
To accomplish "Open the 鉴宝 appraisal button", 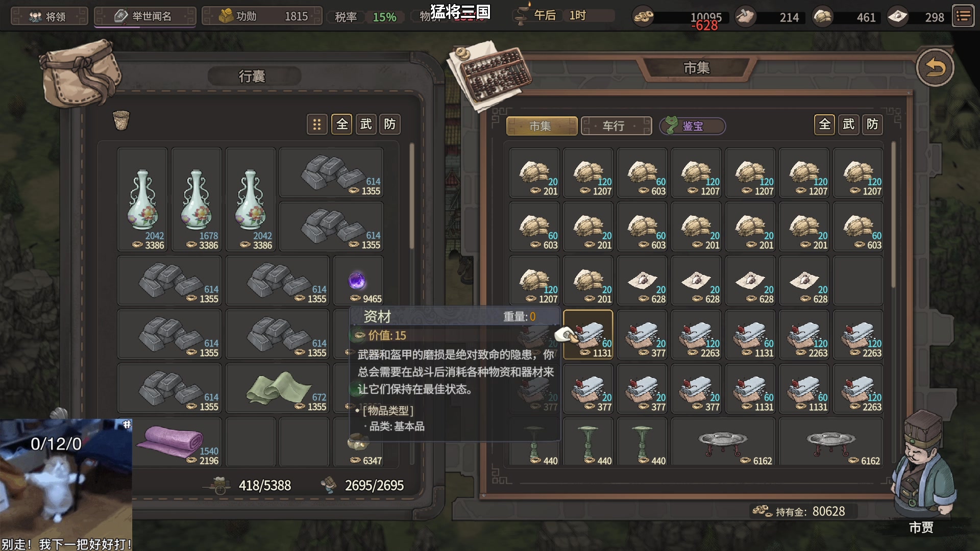I will [693, 126].
